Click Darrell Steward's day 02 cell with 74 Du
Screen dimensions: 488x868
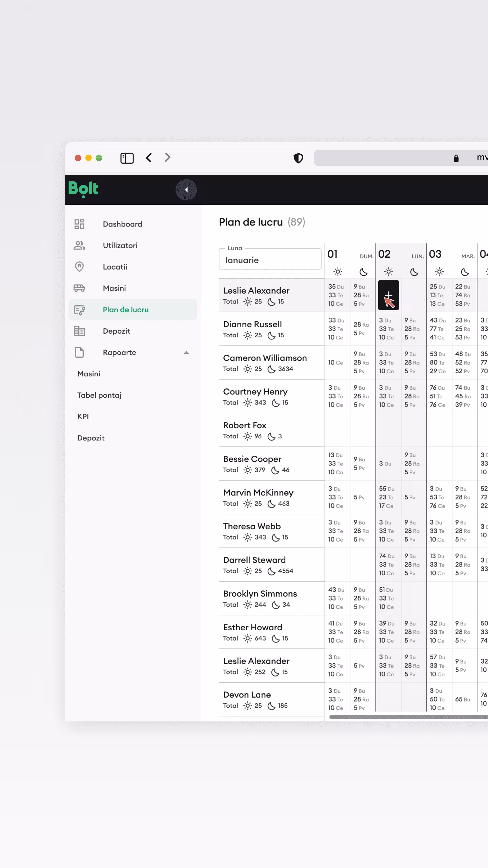pyautogui.click(x=388, y=565)
